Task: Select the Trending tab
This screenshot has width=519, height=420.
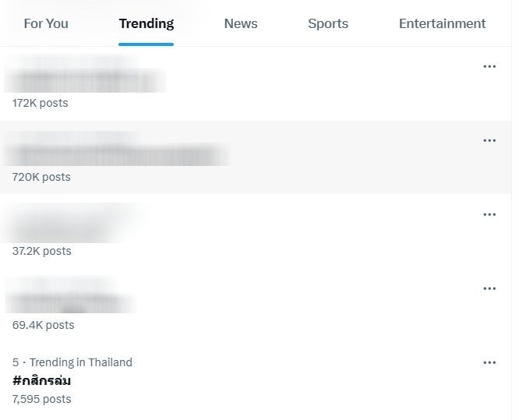Action: point(147,23)
